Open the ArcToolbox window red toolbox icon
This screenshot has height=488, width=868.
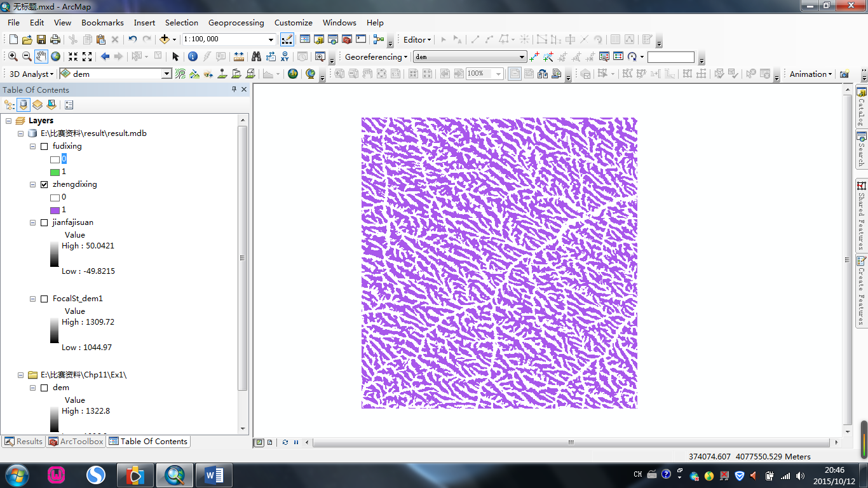(x=347, y=39)
